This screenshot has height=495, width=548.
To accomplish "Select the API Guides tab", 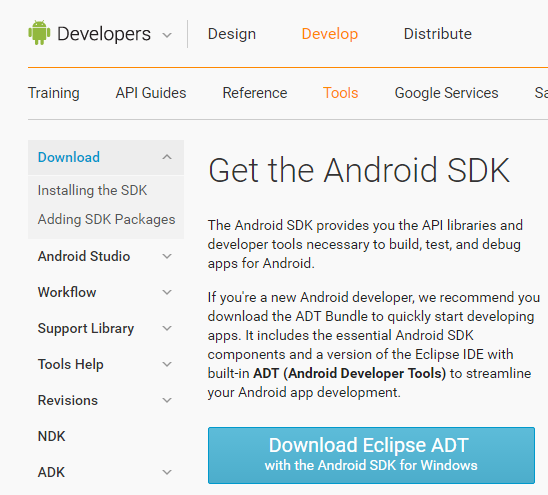I will click(x=151, y=93).
